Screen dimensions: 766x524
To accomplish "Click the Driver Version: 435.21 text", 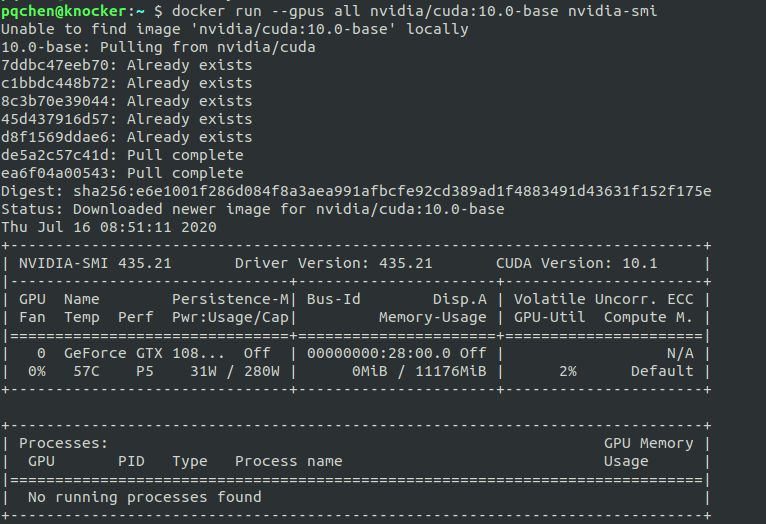I will click(334, 263).
